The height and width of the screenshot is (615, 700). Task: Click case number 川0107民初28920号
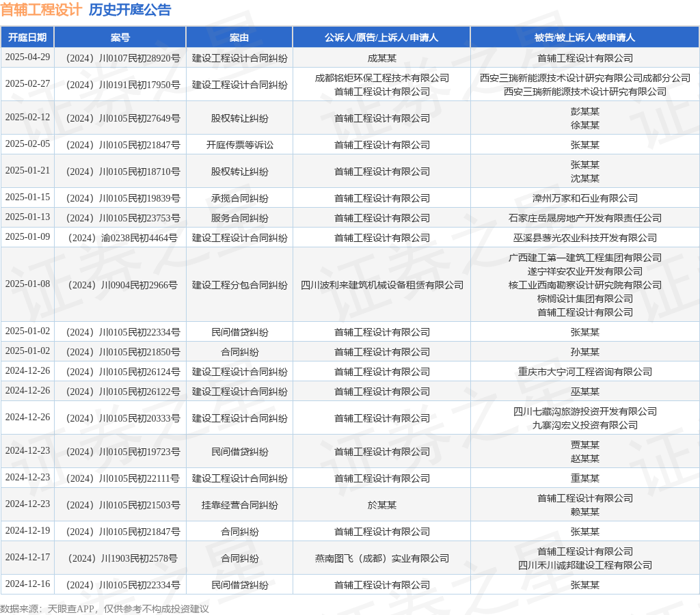click(123, 58)
